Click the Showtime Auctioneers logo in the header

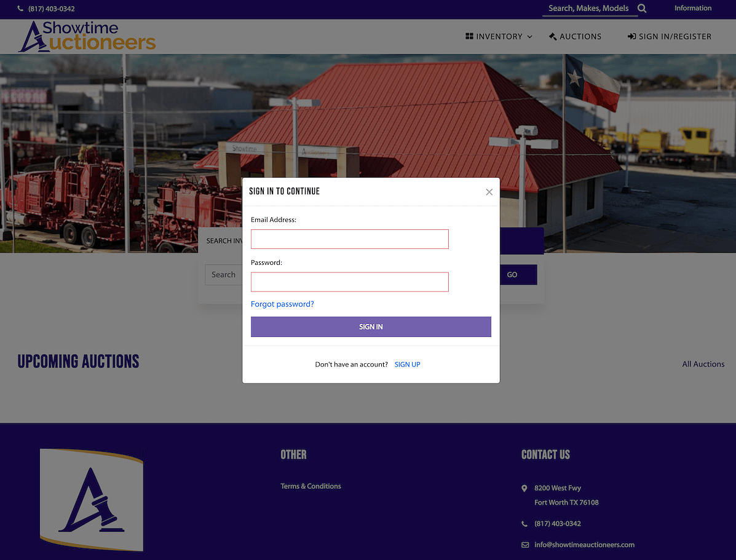coord(87,36)
